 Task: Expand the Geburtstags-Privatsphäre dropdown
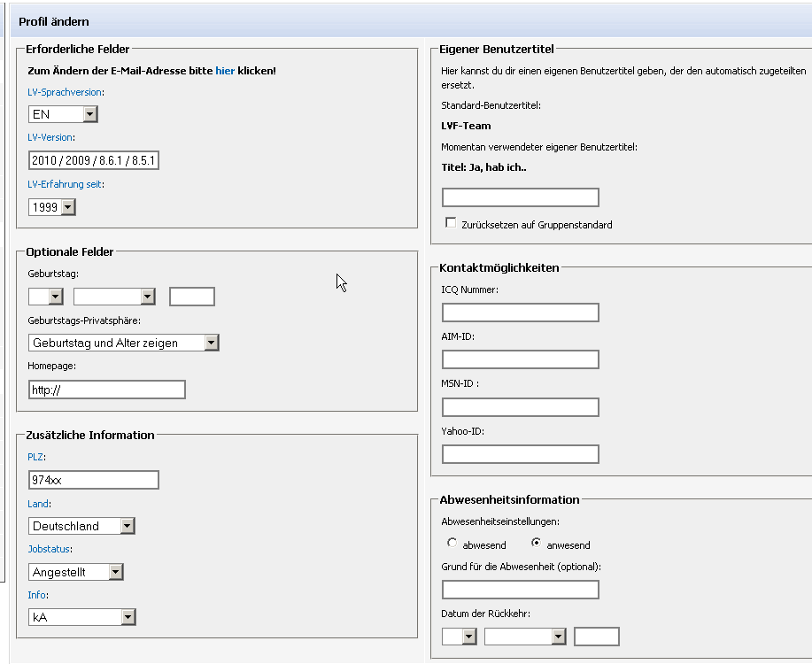pyautogui.click(x=124, y=343)
